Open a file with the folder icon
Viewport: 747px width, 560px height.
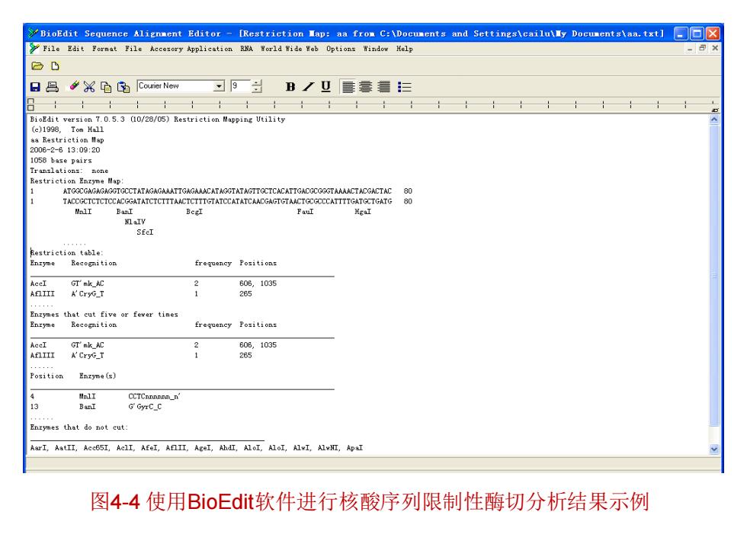click(x=37, y=66)
